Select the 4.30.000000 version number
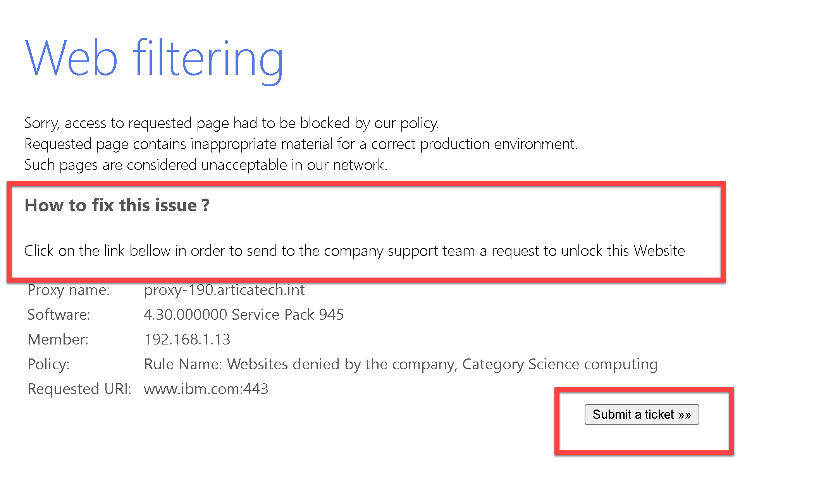The image size is (814, 504). pos(185,315)
